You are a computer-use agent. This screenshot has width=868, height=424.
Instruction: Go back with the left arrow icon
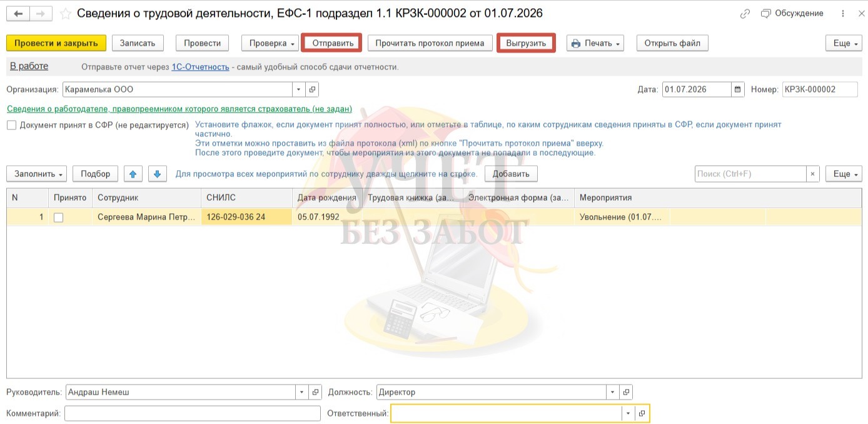(19, 13)
